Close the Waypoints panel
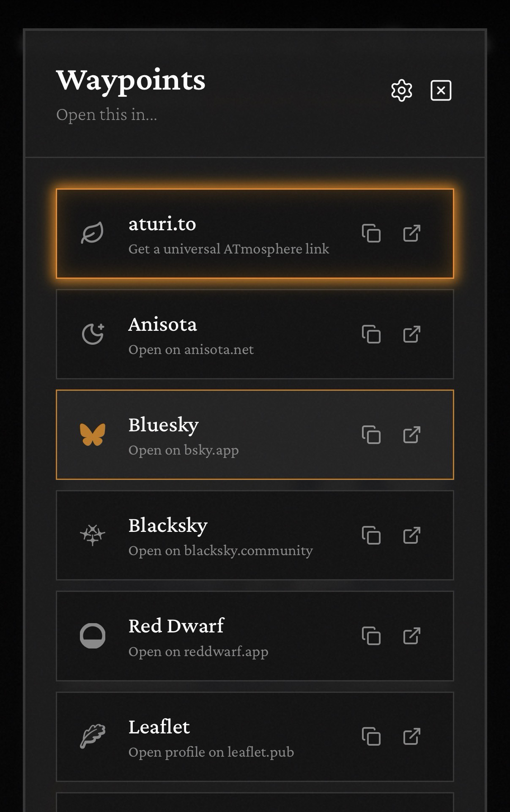 (441, 90)
